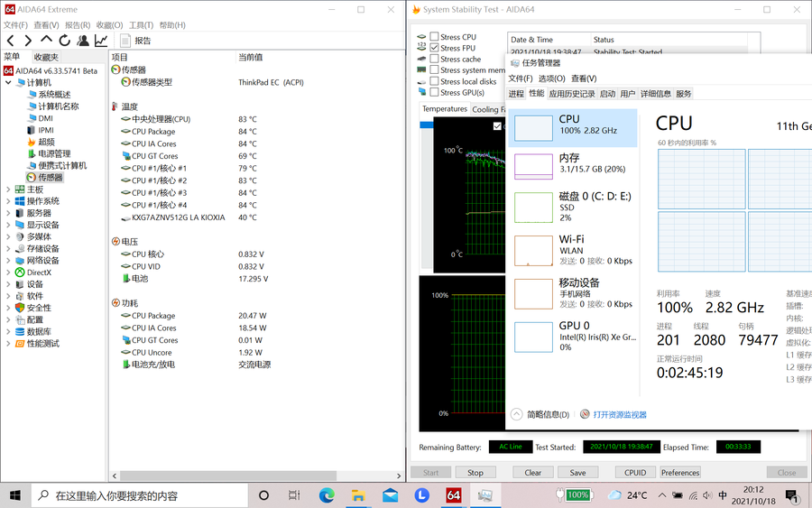Open 选项(O) menu in Task Manager

(551, 79)
